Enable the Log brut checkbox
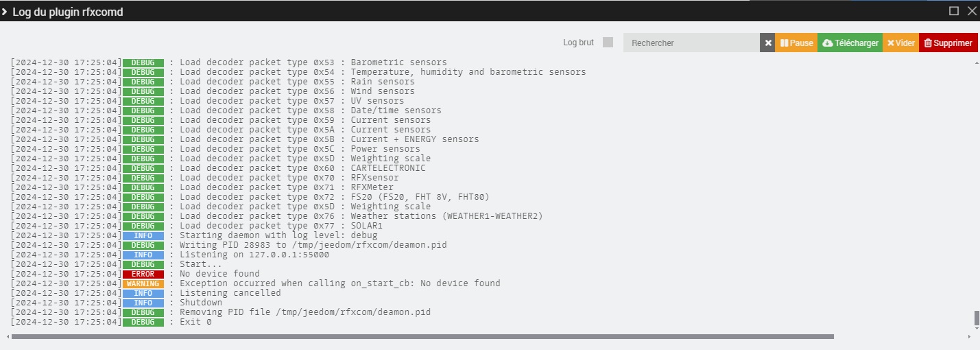 (x=608, y=43)
